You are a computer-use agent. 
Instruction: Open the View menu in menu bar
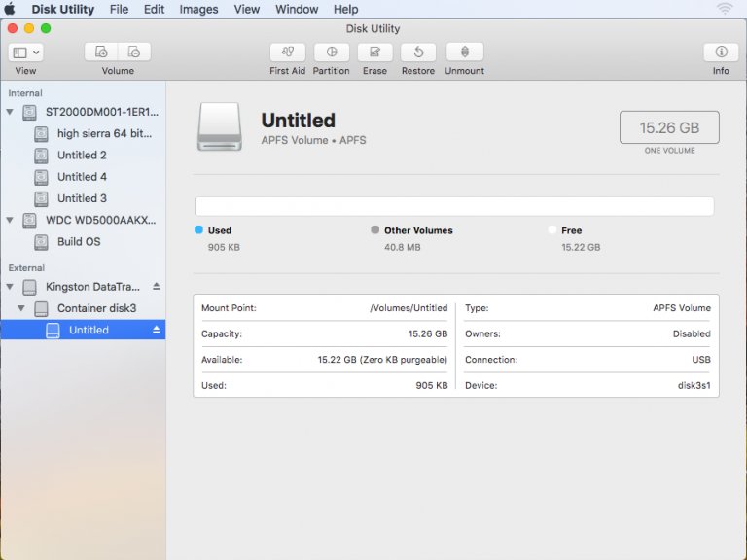coord(246,9)
